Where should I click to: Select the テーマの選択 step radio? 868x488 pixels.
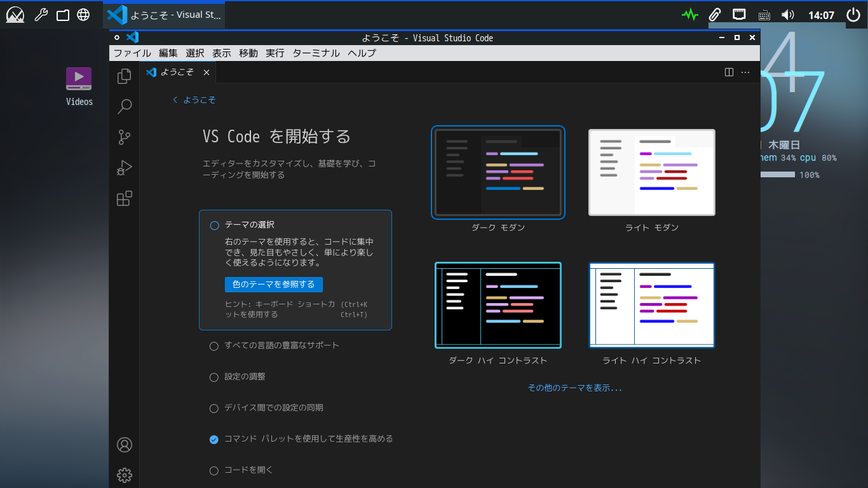tap(214, 225)
